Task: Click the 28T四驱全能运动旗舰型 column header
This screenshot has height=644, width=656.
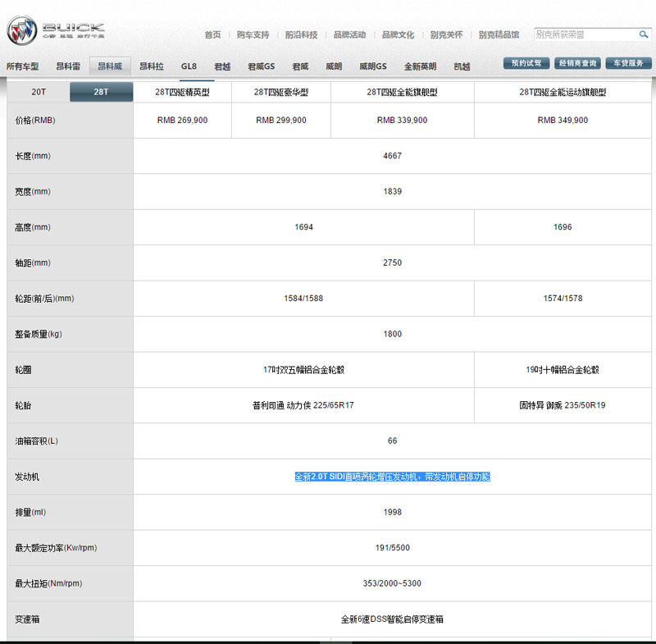Action: click(x=563, y=92)
